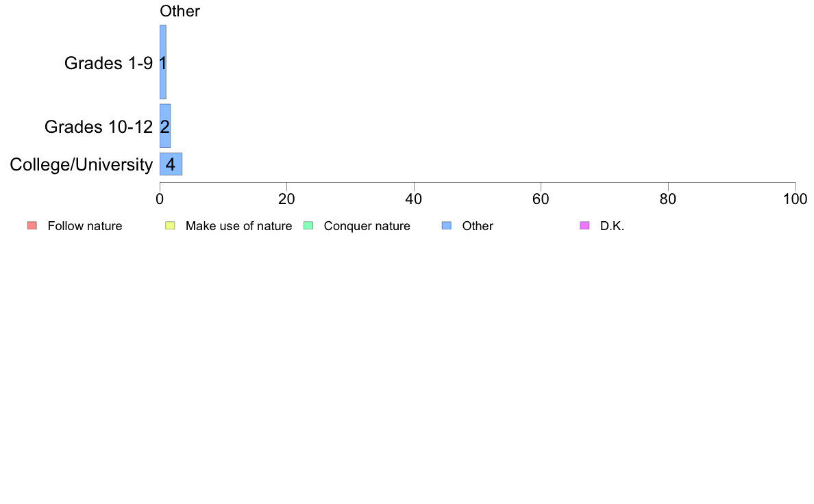Click the 100 tick on the x-axis
This screenshot has height=504, width=814.
pos(795,199)
